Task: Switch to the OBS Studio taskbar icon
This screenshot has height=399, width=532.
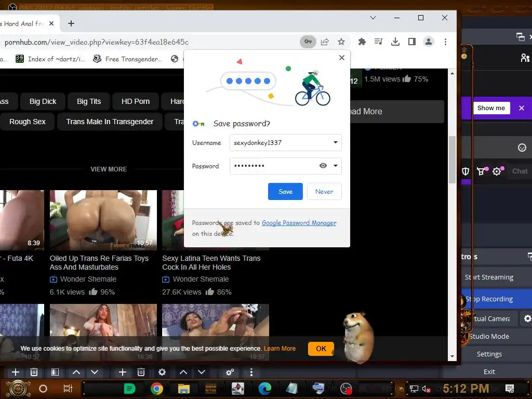Action: tap(346, 389)
